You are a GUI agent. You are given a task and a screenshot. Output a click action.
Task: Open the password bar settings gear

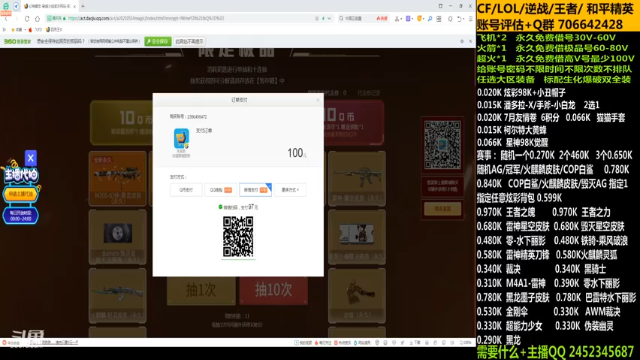(x=462, y=41)
